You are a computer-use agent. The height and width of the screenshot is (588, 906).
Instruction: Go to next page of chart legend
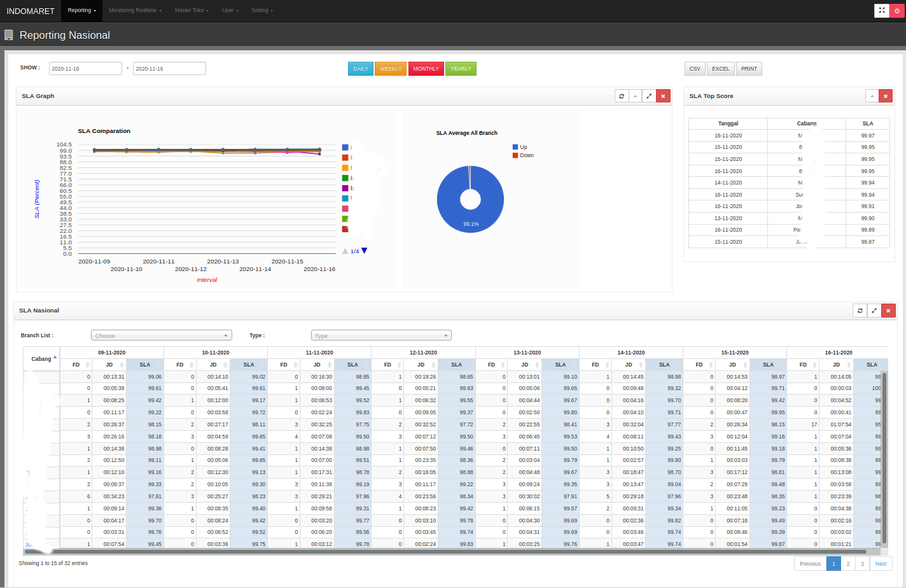365,251
